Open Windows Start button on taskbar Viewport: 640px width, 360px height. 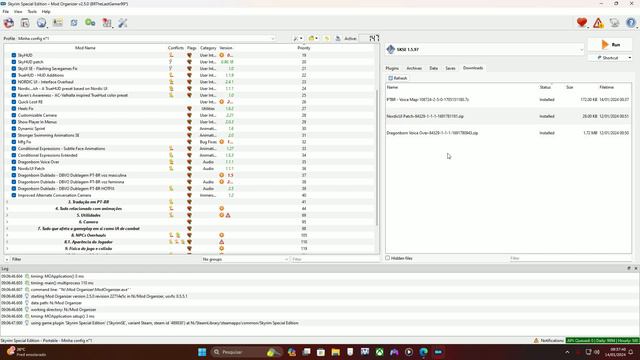pos(202,352)
